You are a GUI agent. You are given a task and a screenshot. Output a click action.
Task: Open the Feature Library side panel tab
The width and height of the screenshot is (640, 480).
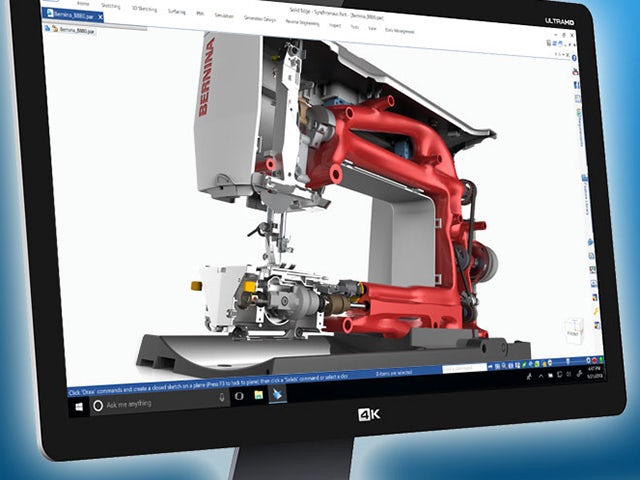pyautogui.click(x=585, y=194)
